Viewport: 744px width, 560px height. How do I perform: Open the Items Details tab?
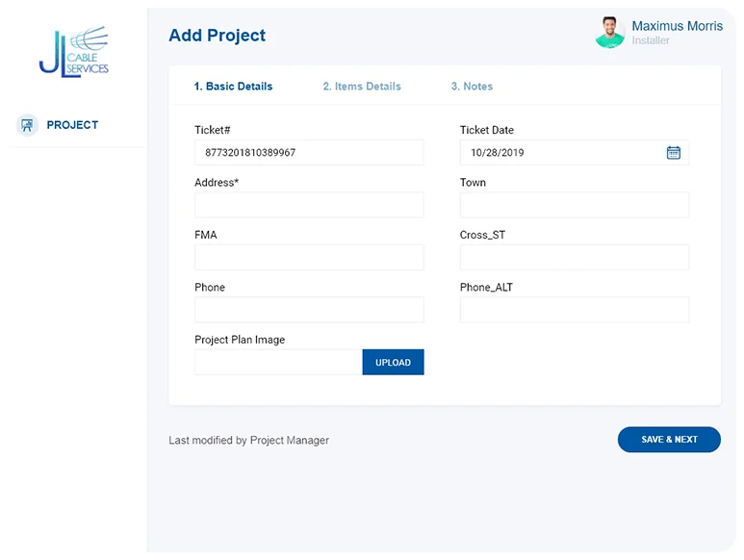pos(362,87)
